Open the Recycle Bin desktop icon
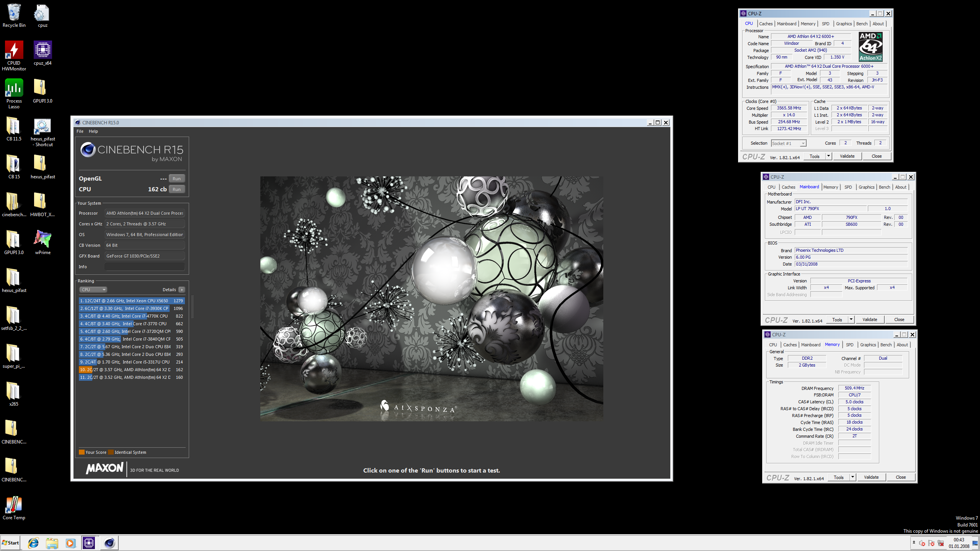The width and height of the screenshot is (980, 551). [14, 16]
